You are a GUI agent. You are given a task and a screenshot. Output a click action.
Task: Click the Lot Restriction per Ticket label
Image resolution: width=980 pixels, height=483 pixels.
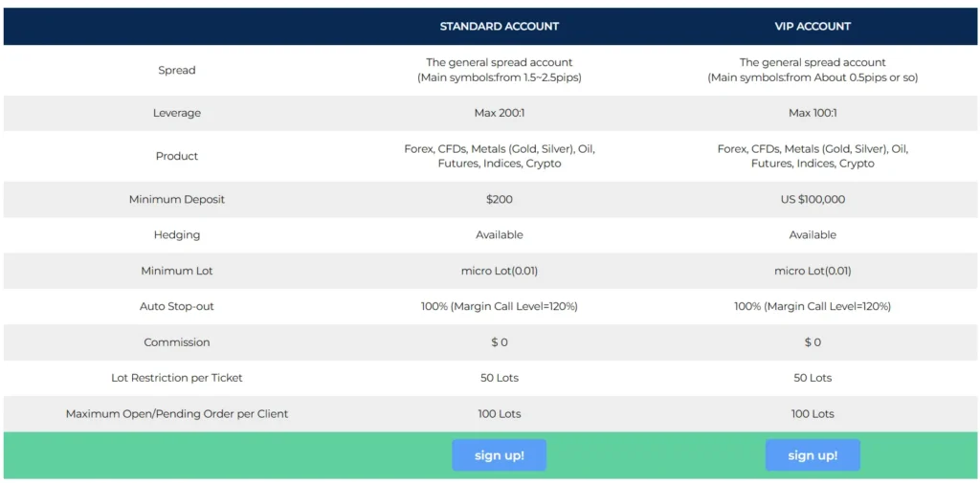click(x=177, y=378)
